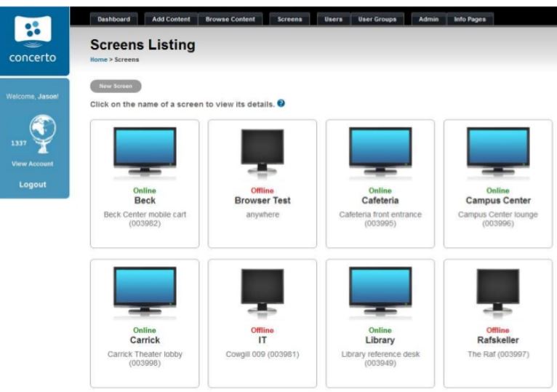The image size is (557, 392).
Task: Go to the Admin tab
Action: coord(428,19)
